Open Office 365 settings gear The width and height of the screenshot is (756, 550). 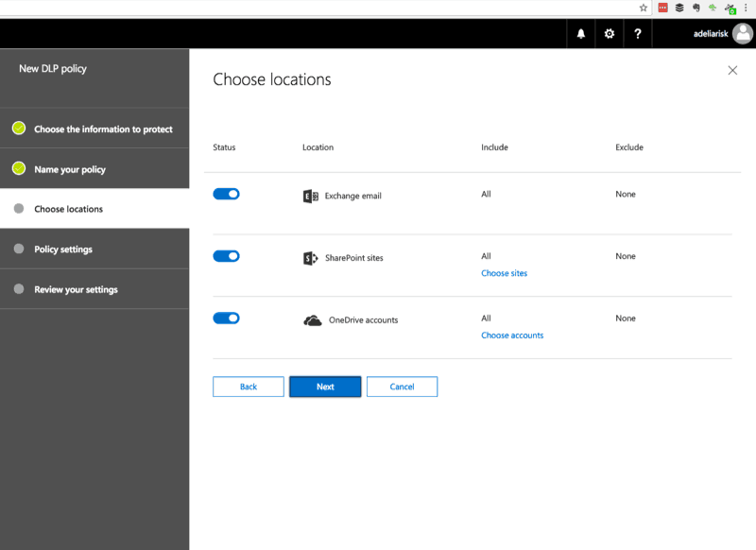609,33
